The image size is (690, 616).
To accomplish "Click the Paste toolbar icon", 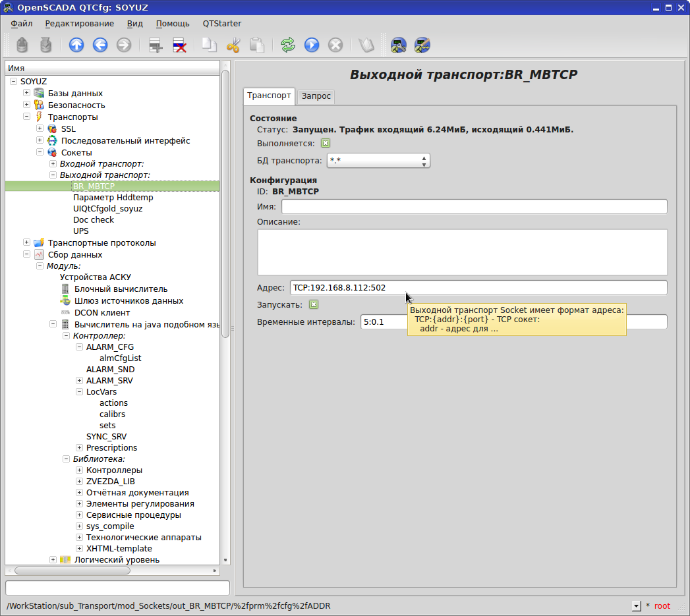I will click(x=257, y=45).
